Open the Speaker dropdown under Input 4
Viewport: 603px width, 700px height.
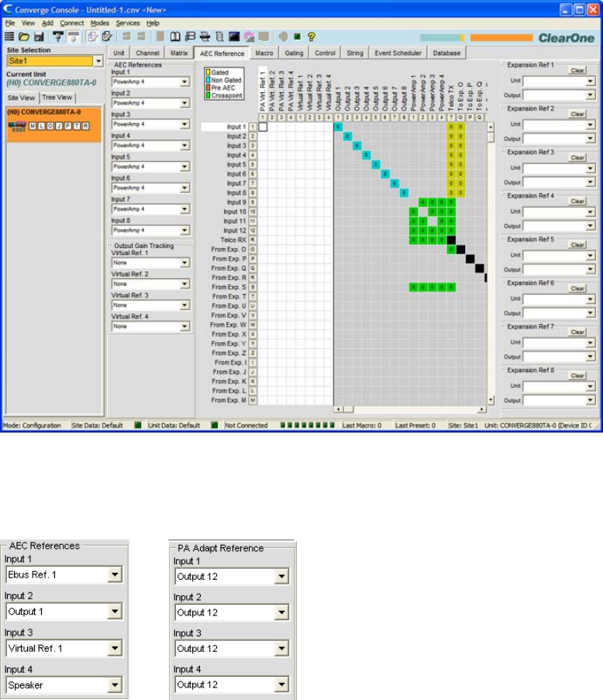pos(115,684)
